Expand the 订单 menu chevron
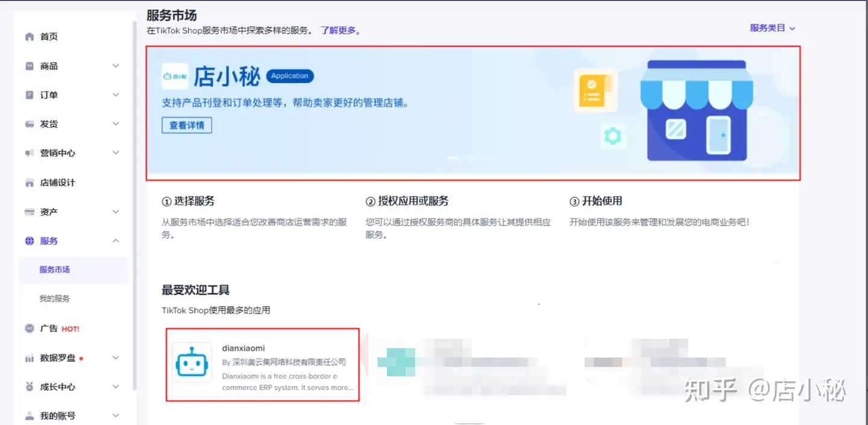The height and width of the screenshot is (425, 868). 116,95
